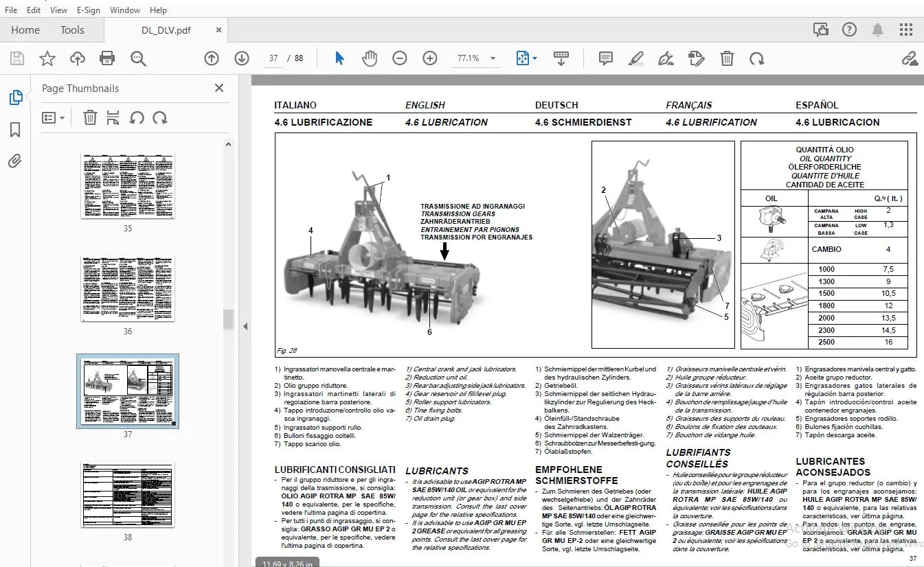This screenshot has width=924, height=567.
Task: Open the sign document pen tool
Action: [666, 58]
